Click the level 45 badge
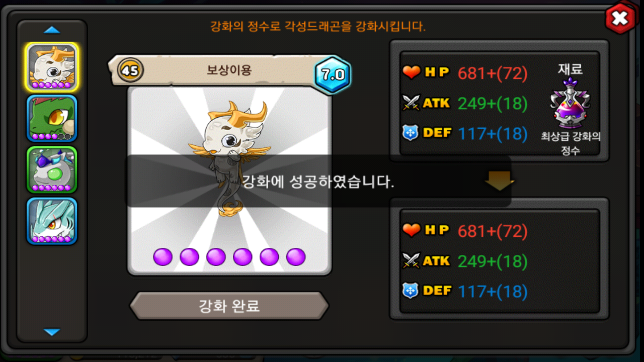 click(130, 70)
